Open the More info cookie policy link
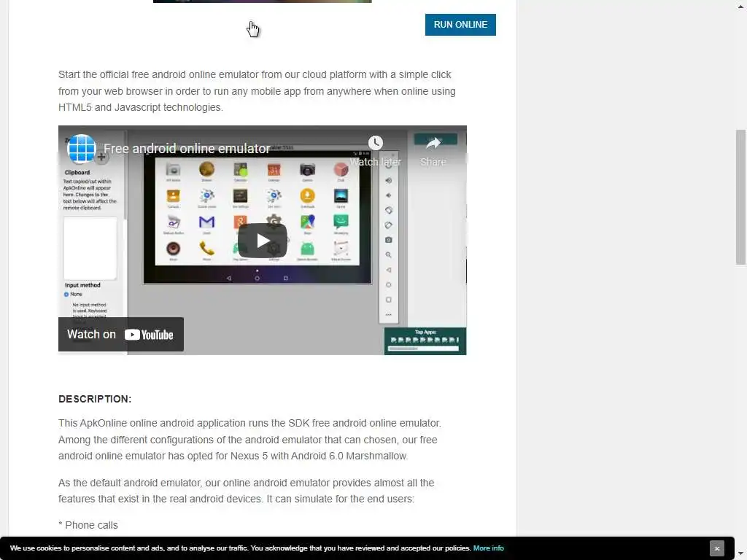Image resolution: width=747 pixels, height=560 pixels. coord(488,548)
